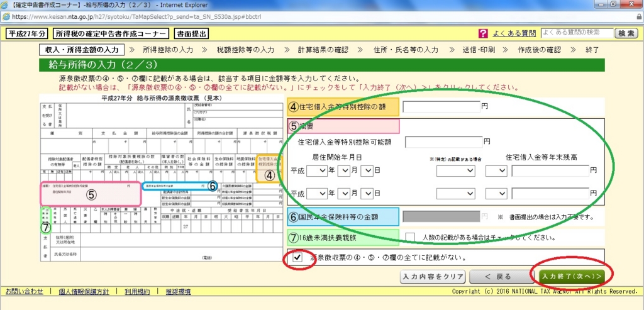
Task: Open second row 居住開始 month dropdown
Action: [344, 192]
